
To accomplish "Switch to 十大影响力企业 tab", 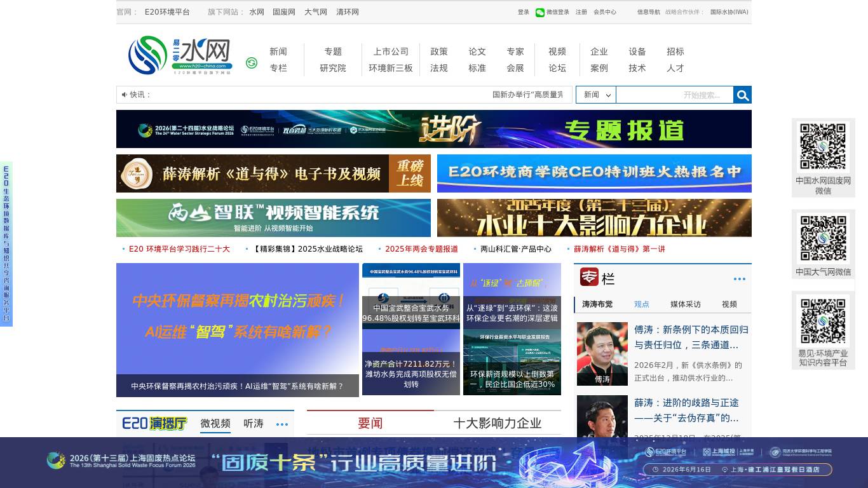I will [x=498, y=423].
